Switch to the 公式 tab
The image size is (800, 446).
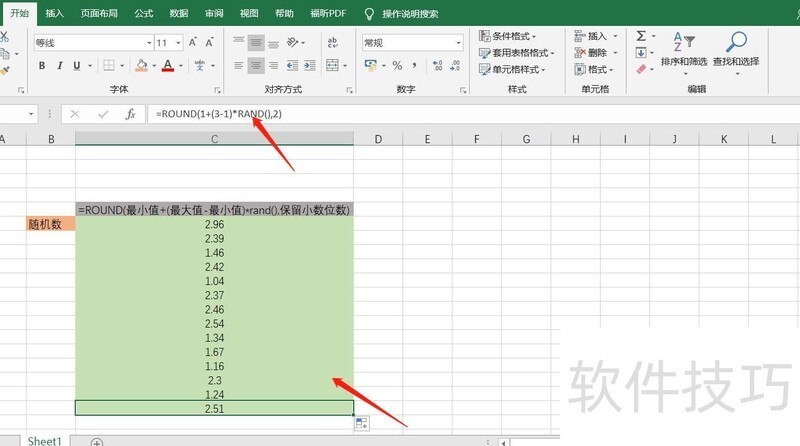point(144,14)
